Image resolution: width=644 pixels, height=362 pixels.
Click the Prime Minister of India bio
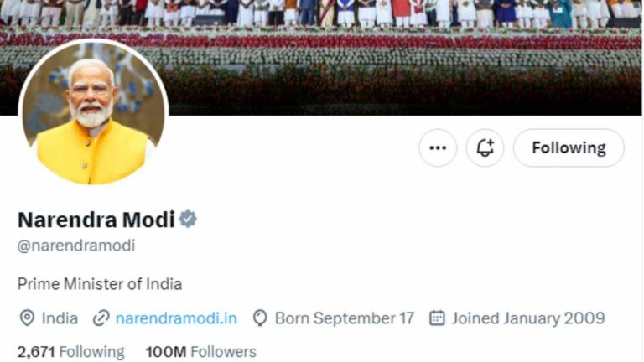[100, 284]
